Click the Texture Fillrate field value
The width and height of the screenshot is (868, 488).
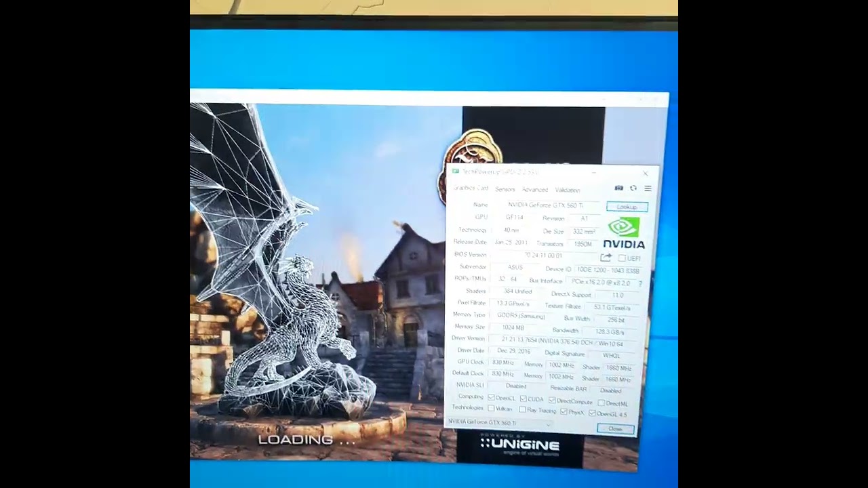point(612,307)
